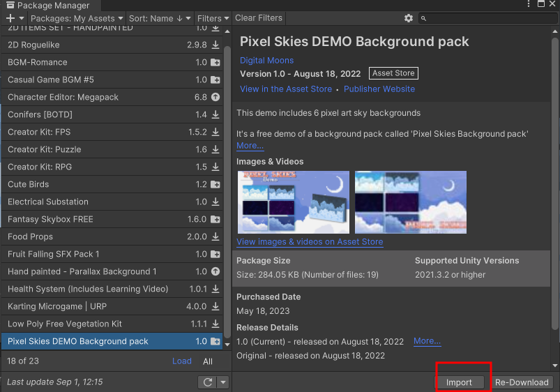Select Fantasy Skybox FREE package
Screen dimensions: 560x392
pos(112,219)
